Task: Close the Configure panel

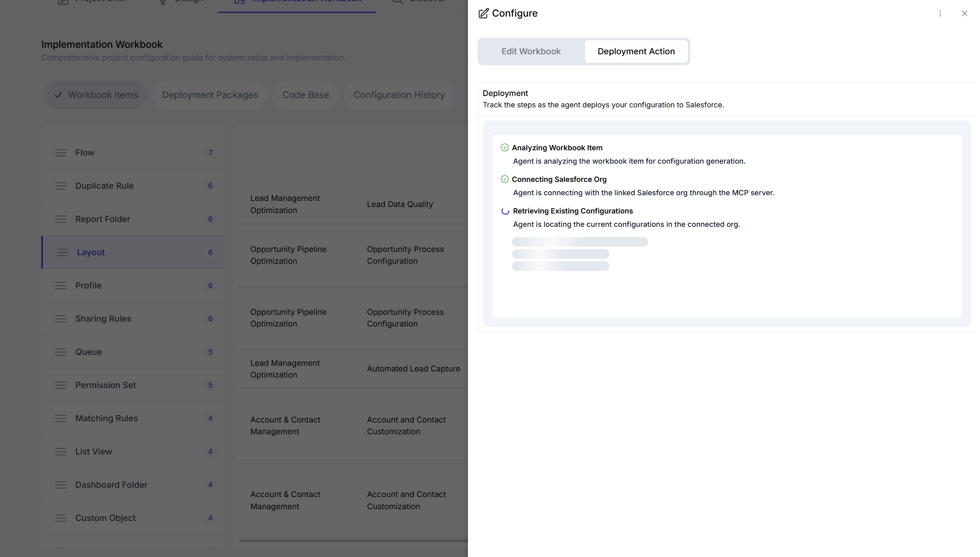Action: coord(964,13)
